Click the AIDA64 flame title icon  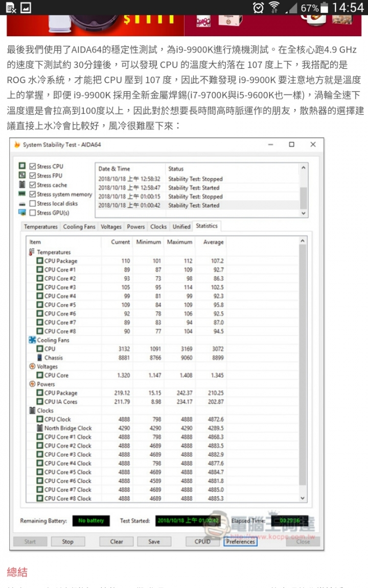coord(17,144)
